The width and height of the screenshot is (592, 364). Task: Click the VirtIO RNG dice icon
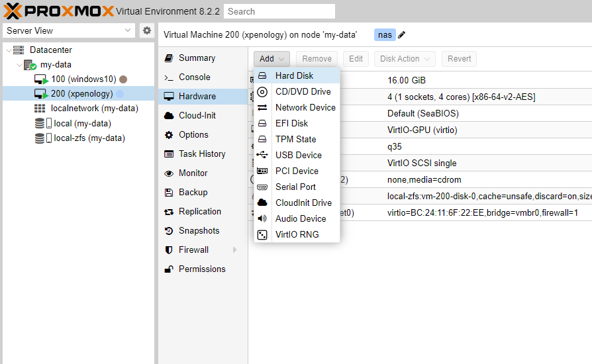tap(262, 235)
